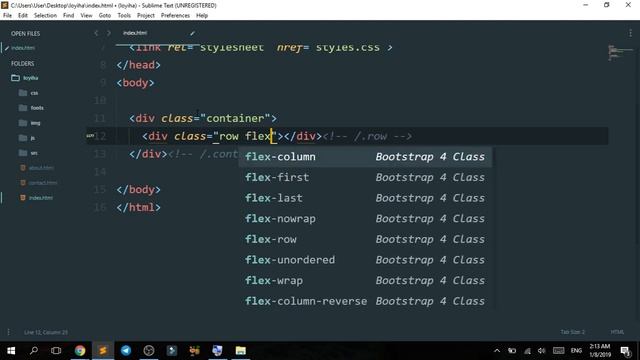Click the closing </head> tag
The image size is (640, 360).
[x=138, y=65]
